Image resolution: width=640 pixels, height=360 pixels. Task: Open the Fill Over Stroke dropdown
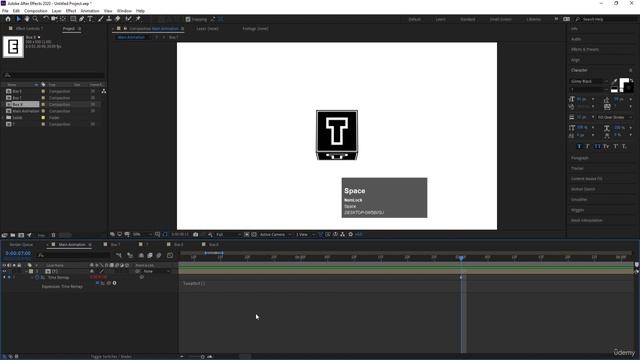click(x=614, y=118)
